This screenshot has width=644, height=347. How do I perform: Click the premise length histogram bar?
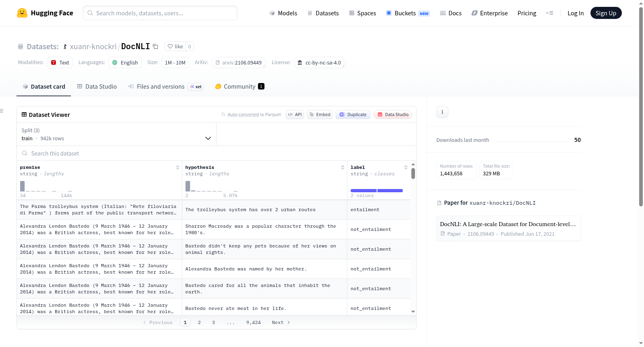click(23, 186)
